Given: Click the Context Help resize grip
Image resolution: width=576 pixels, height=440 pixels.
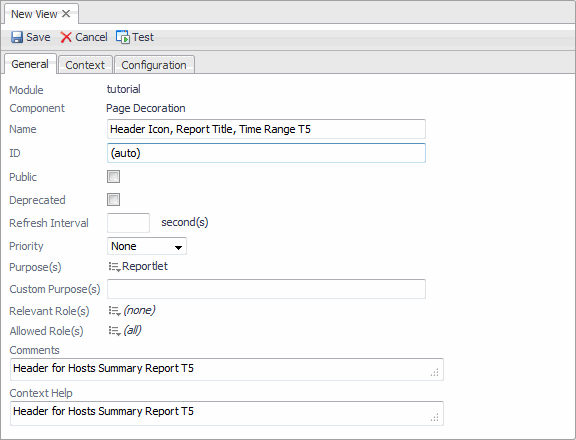Looking at the screenshot, I should (435, 418).
